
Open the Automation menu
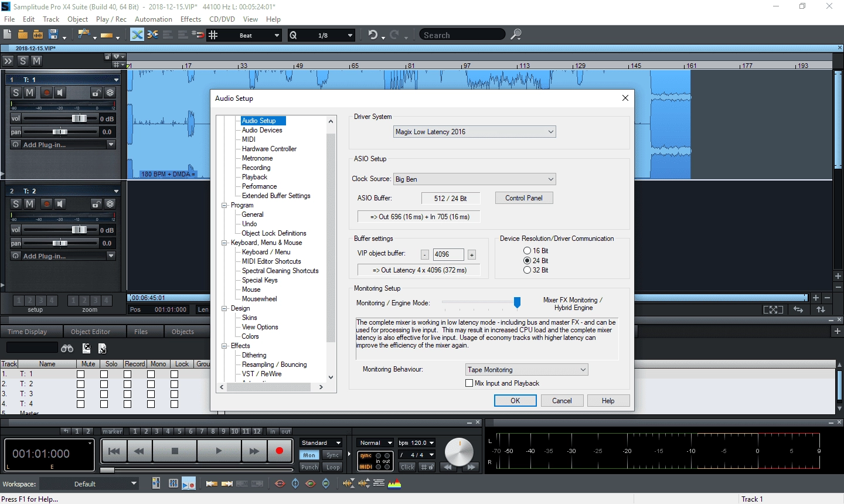[x=154, y=19]
